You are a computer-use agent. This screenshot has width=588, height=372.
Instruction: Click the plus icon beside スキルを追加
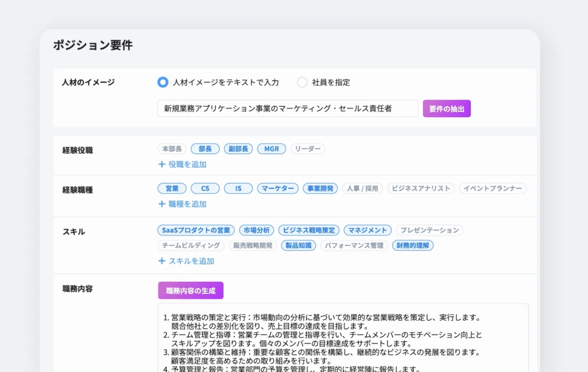[162, 261]
